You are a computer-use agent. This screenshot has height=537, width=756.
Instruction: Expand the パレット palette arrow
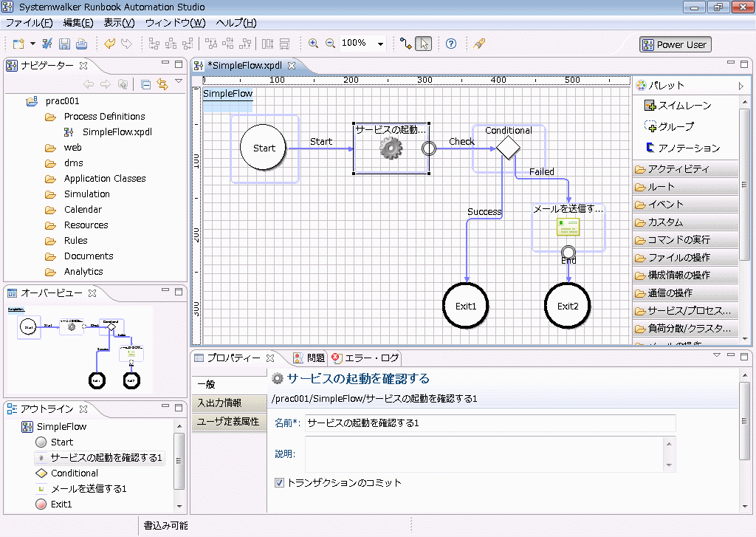740,86
